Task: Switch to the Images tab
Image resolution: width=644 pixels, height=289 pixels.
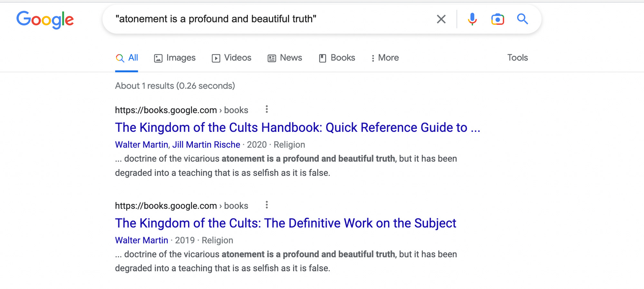Action: click(x=175, y=58)
